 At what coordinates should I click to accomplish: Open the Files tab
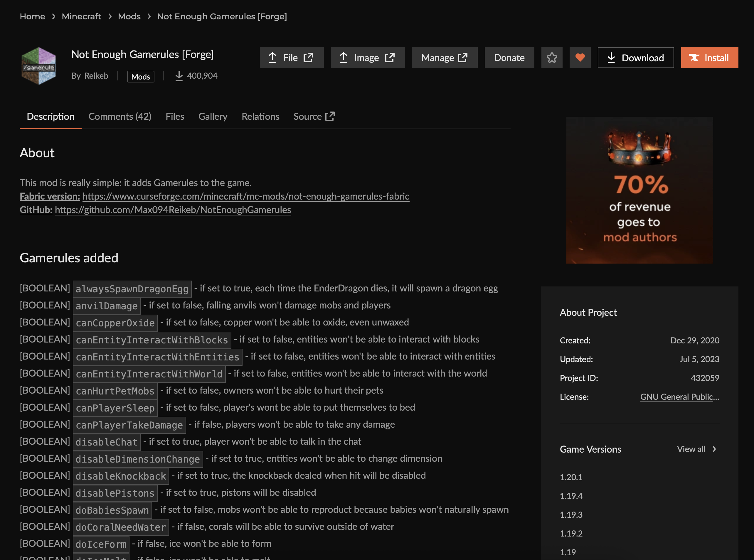[x=175, y=116]
